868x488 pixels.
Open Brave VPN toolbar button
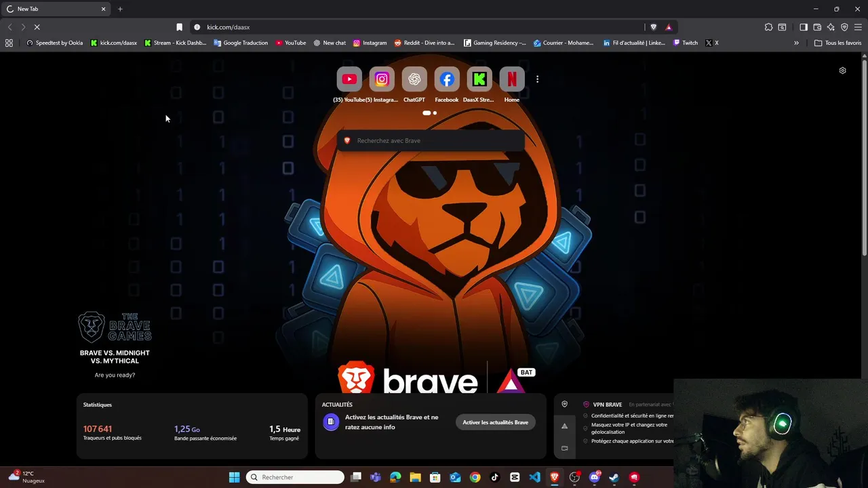[844, 27]
